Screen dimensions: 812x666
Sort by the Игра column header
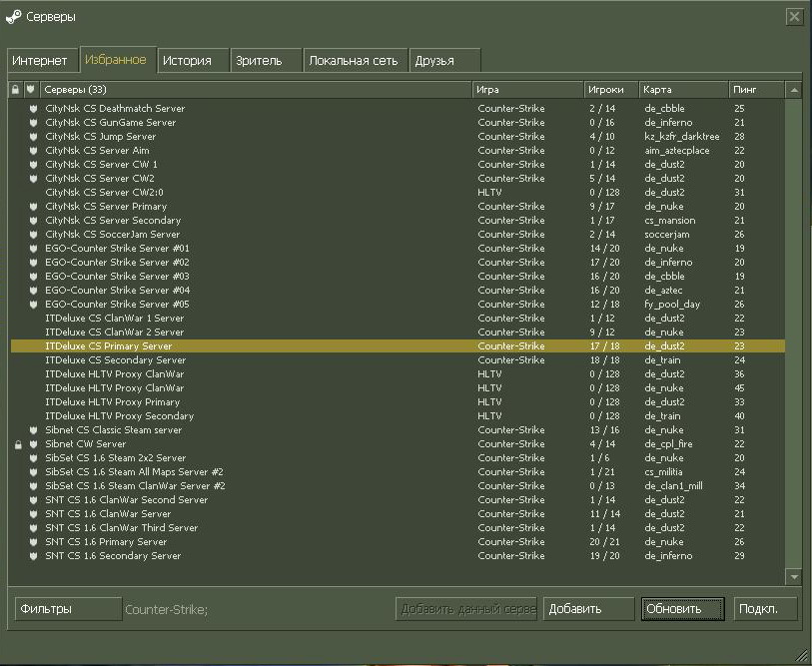528,90
